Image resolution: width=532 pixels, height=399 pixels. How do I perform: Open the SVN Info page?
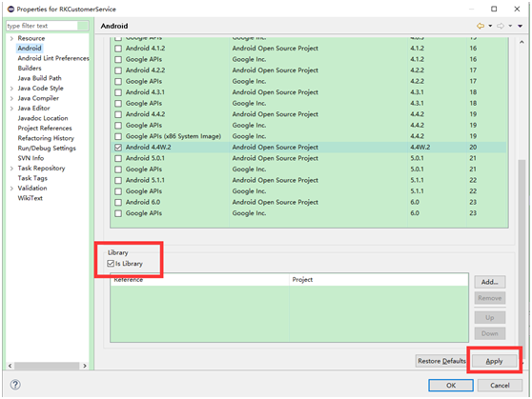[31, 158]
